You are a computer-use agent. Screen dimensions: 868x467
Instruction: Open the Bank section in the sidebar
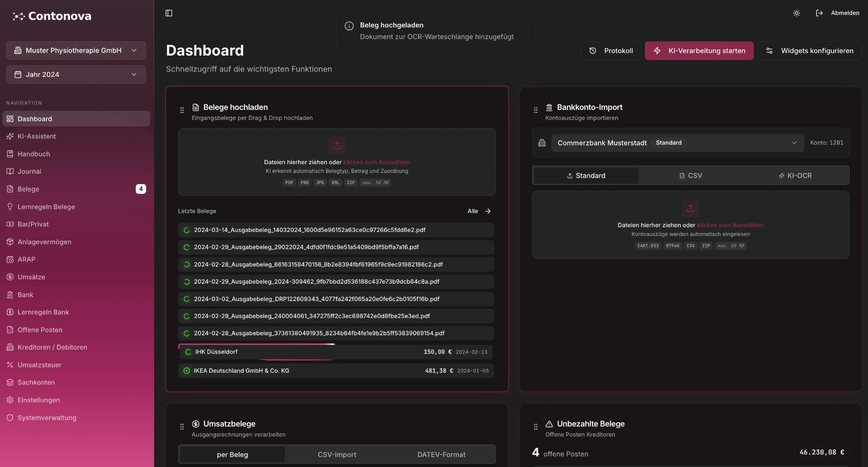[x=25, y=295]
